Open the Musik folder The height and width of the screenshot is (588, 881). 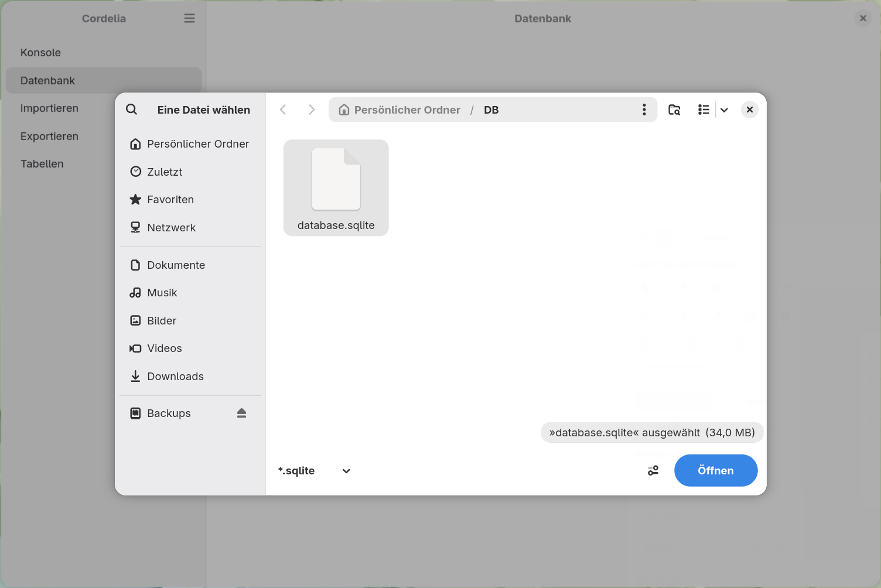point(190,293)
